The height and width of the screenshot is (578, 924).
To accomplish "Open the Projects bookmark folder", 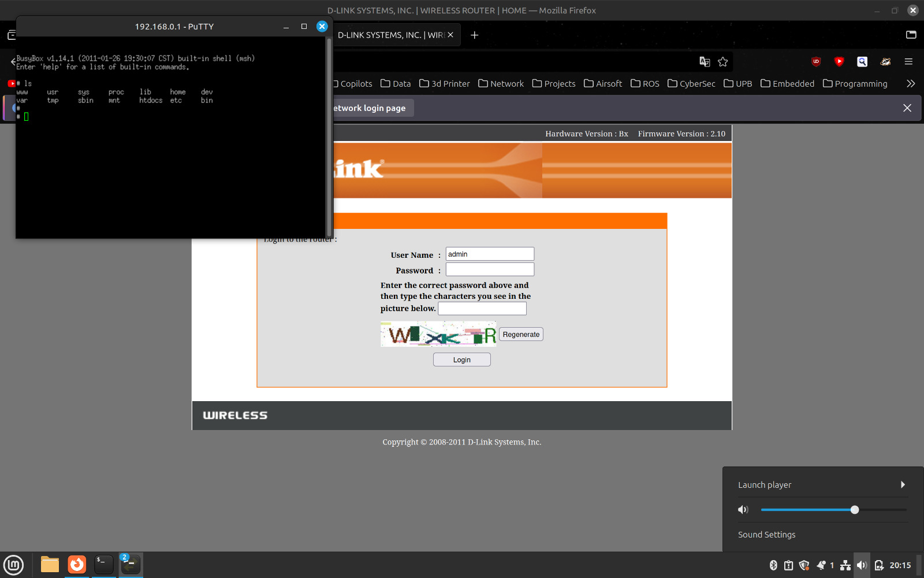I will coord(554,84).
